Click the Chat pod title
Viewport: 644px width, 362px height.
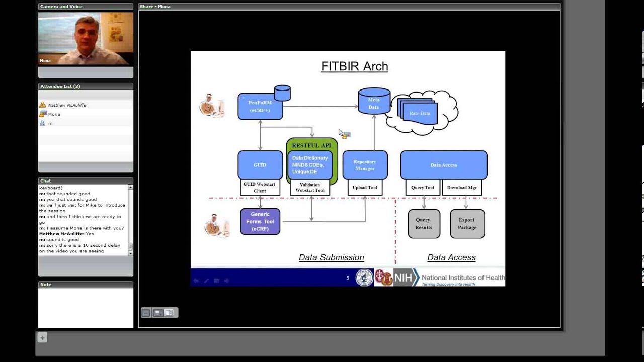click(46, 180)
